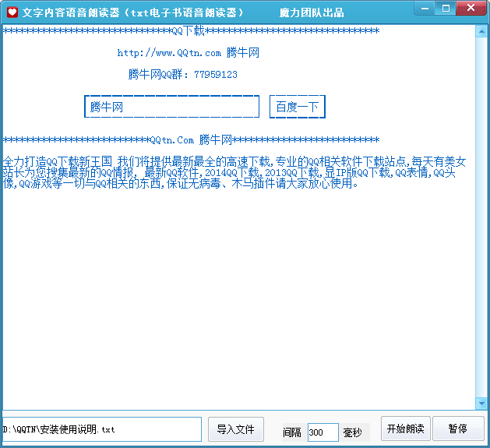Click the red heart app icon
Image resolution: width=490 pixels, height=448 pixels.
coord(12,12)
